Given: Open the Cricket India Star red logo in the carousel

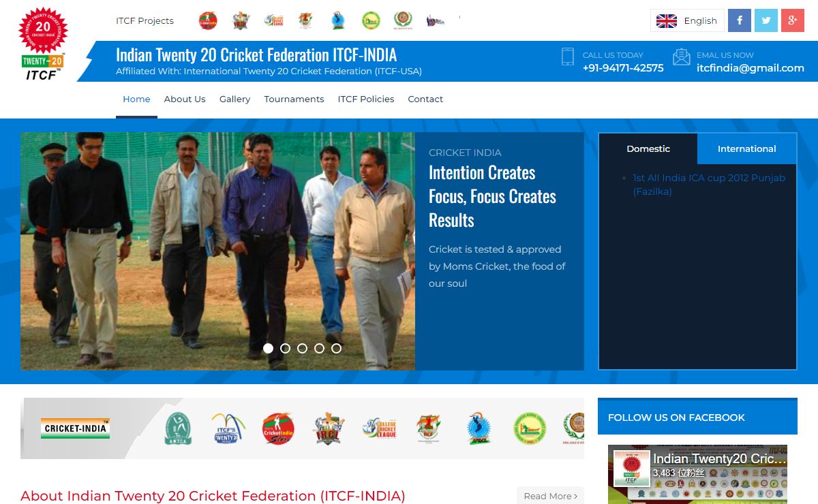Looking at the screenshot, I should tap(278, 428).
